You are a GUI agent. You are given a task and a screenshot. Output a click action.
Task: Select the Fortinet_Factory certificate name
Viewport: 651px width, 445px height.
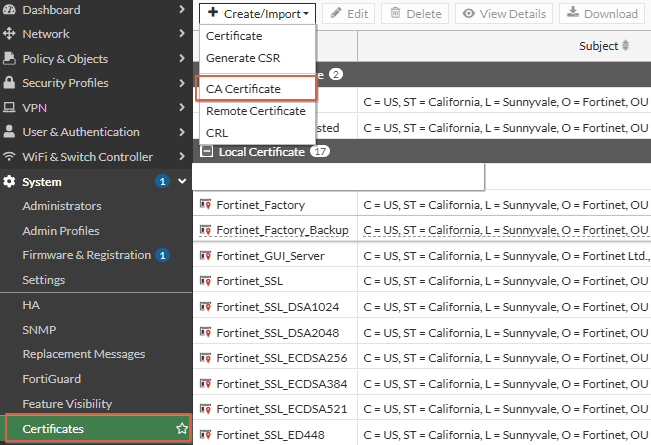(261, 205)
